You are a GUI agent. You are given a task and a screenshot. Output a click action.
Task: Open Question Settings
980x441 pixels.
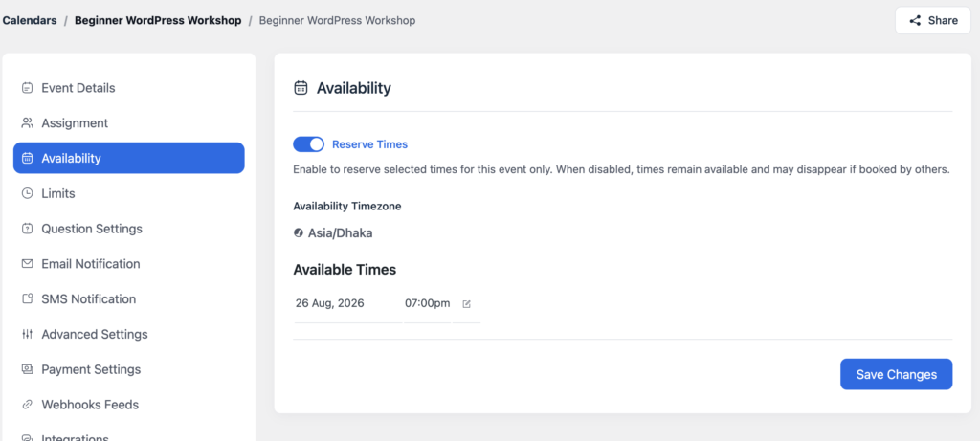(129, 229)
